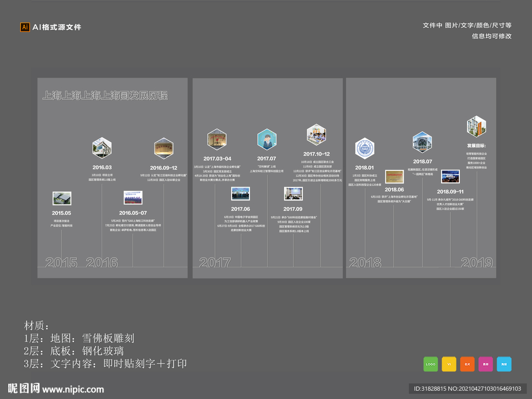Click the blue globe emblem for 2018.01
This screenshot has width=532, height=399.
click(x=365, y=147)
